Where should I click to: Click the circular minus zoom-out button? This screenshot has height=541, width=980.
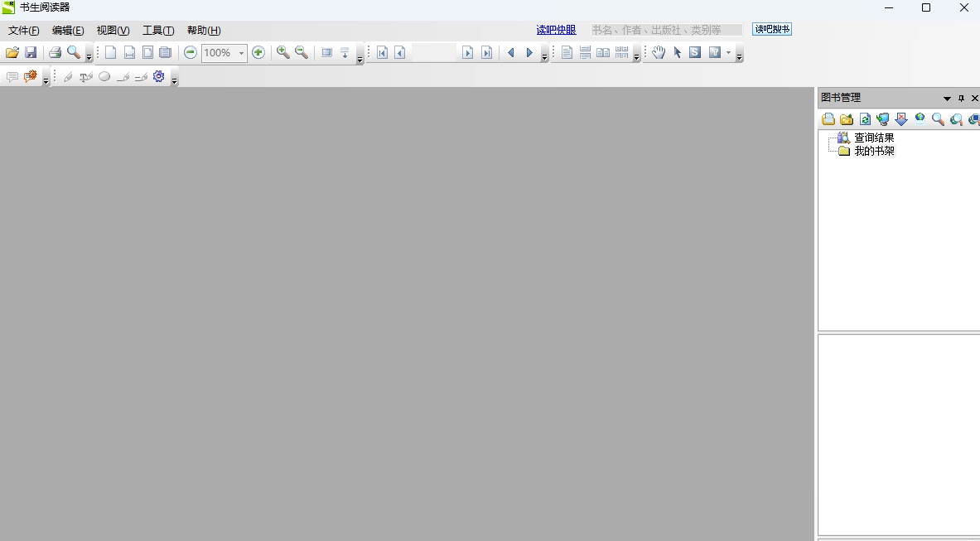pyautogui.click(x=191, y=52)
